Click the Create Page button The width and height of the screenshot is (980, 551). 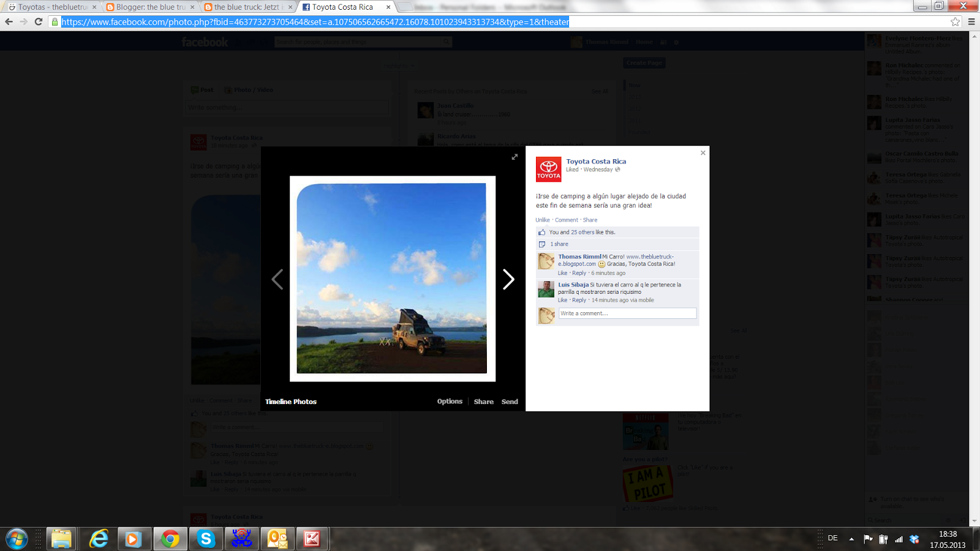[644, 62]
